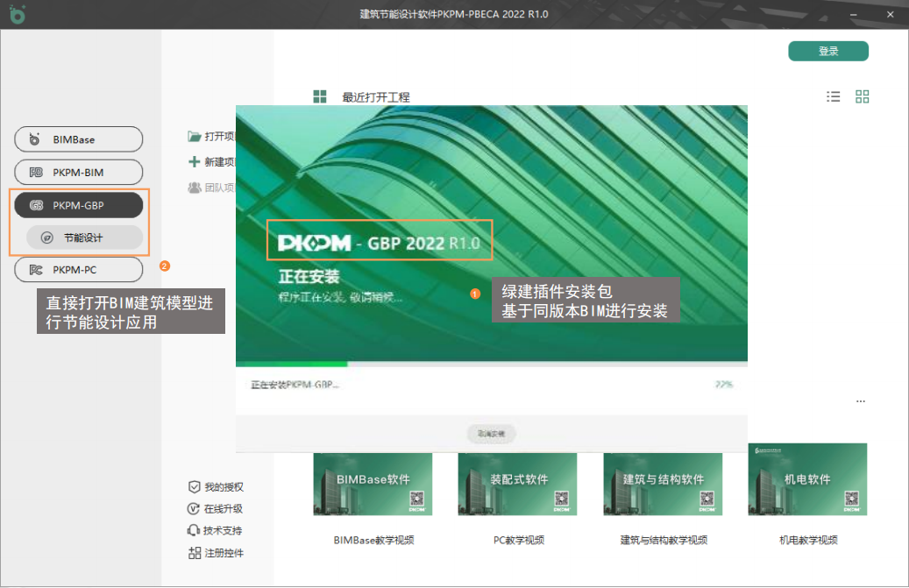Image resolution: width=909 pixels, height=588 pixels.
Task: Switch to grid view layout icon
Action: coord(863,96)
